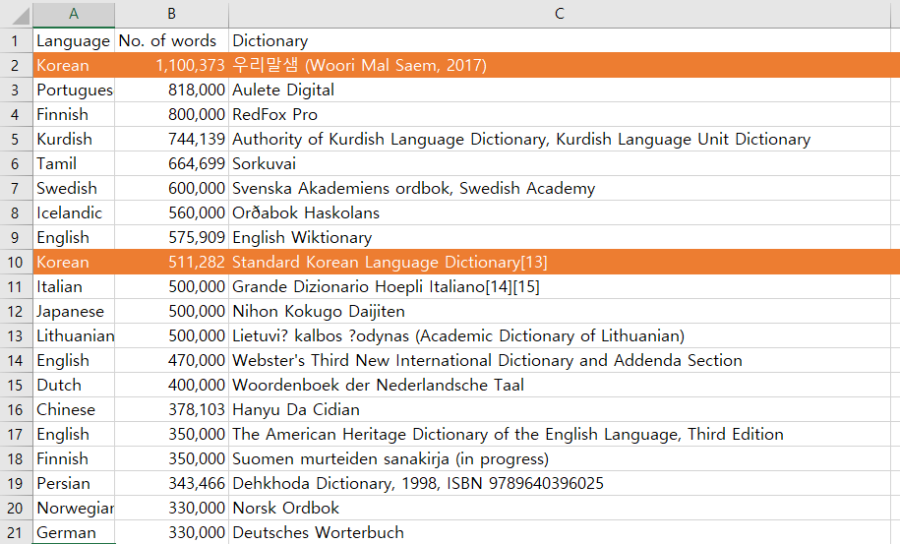Click the 'Sorkuvai' cell

[x=559, y=164]
